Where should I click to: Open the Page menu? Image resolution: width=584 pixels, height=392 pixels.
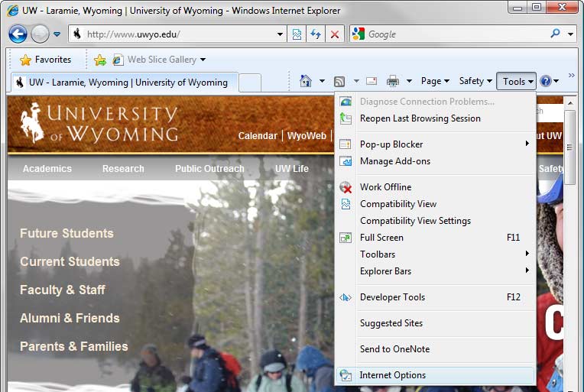pos(435,81)
